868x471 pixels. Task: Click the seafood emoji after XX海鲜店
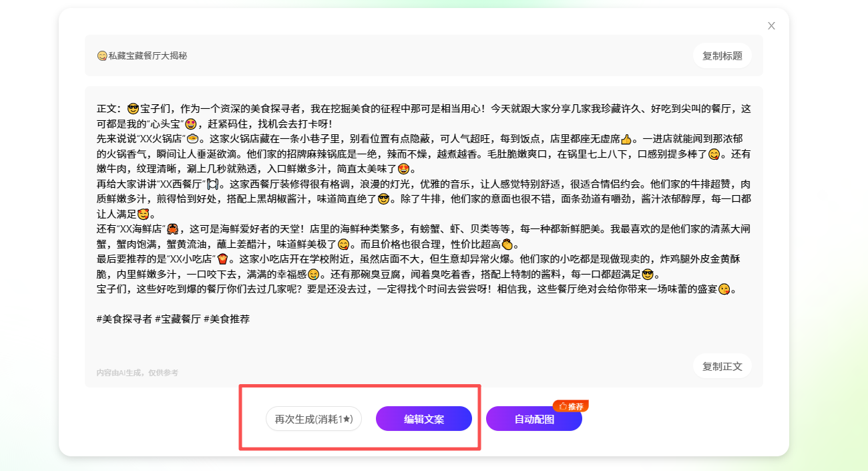coord(172,229)
